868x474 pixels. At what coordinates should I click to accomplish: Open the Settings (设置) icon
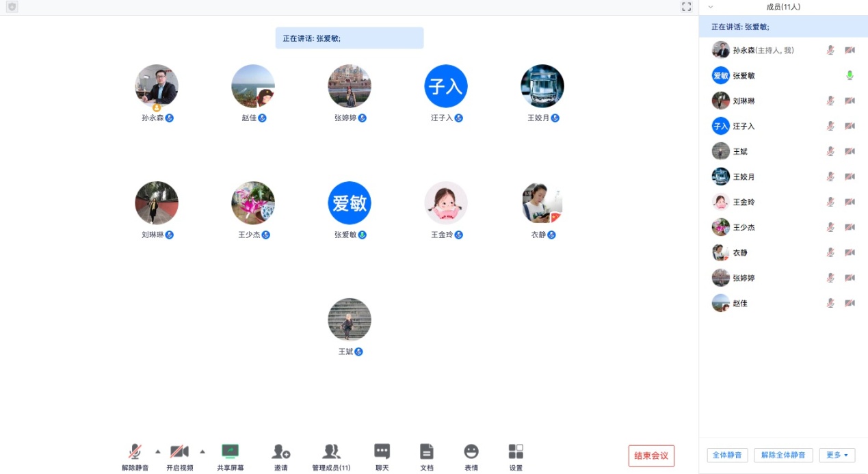pyautogui.click(x=516, y=452)
